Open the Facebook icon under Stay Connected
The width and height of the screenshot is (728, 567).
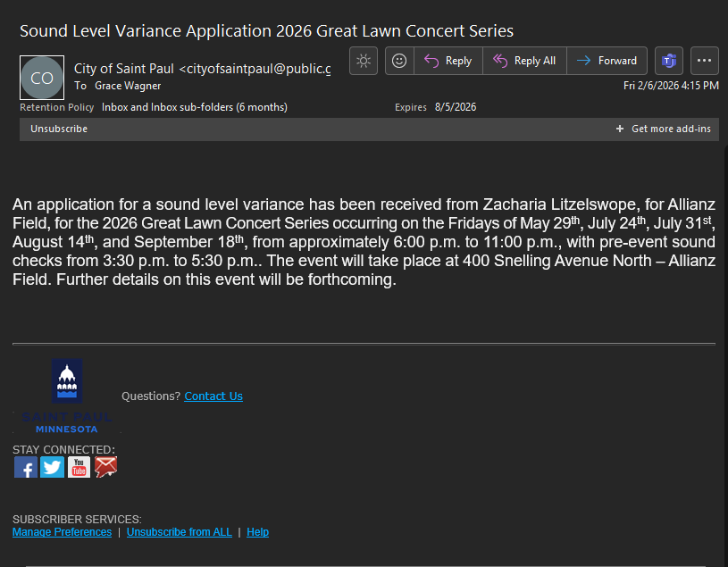[x=26, y=467]
